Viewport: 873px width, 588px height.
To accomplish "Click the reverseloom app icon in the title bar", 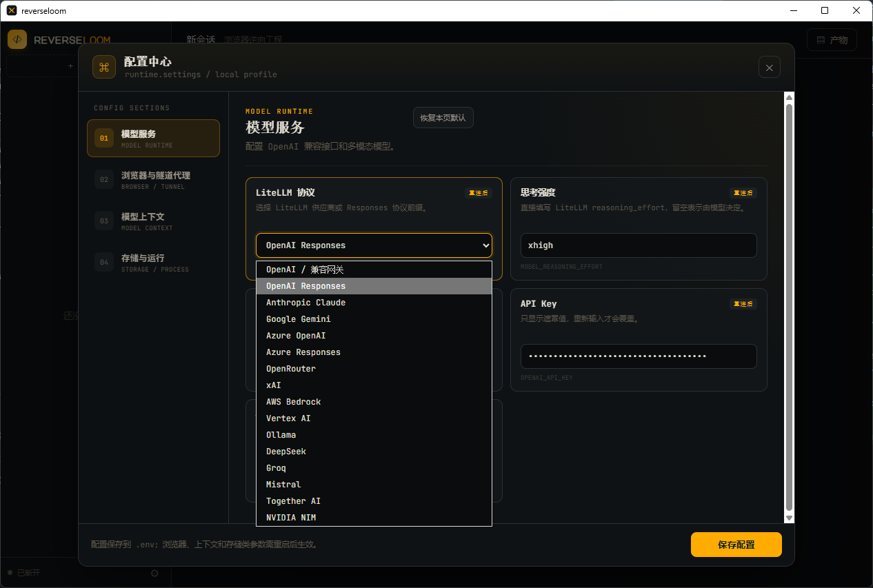I will pyautogui.click(x=11, y=10).
